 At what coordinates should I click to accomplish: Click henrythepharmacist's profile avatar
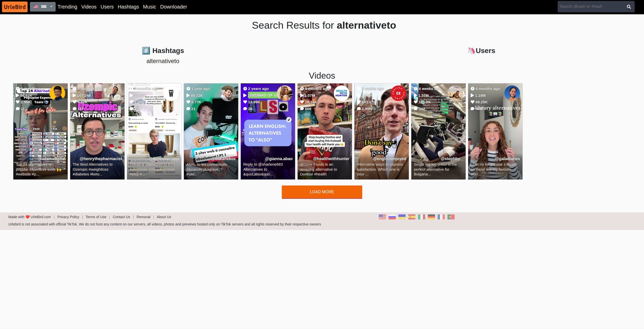[x=114, y=93]
